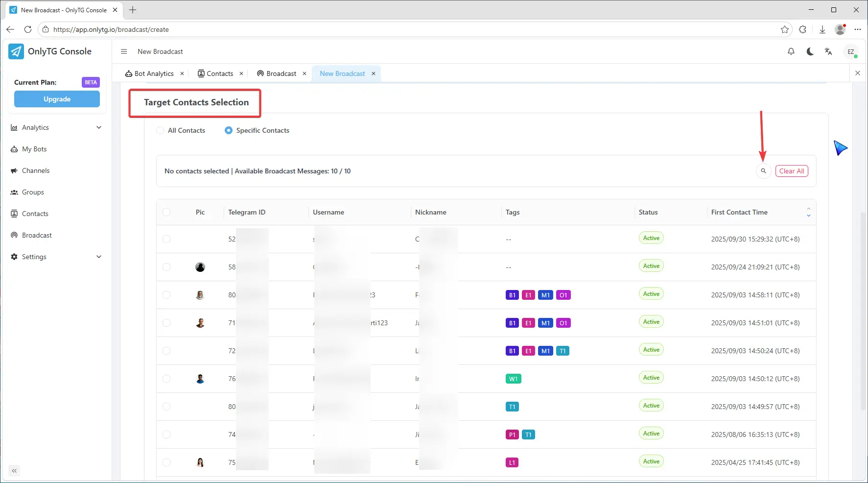This screenshot has height=483, width=868.
Task: Click the search contacts magnifier icon
Action: tap(763, 171)
